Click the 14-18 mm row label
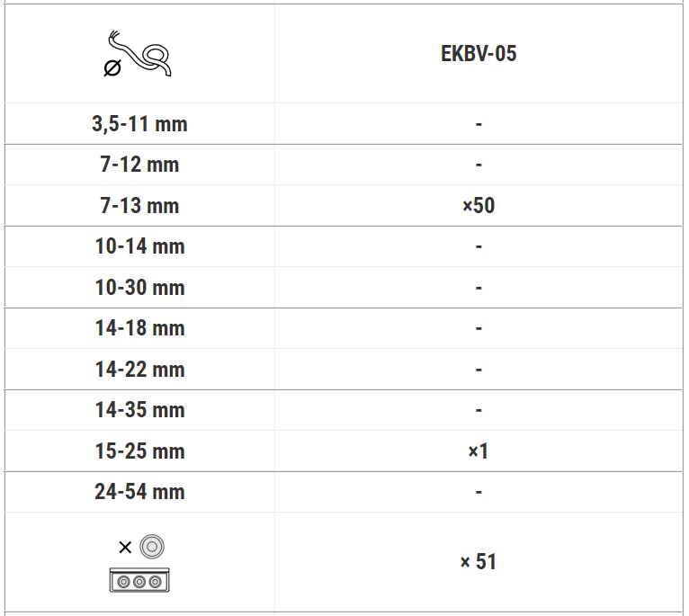This screenshot has width=689, height=616. pos(139,328)
